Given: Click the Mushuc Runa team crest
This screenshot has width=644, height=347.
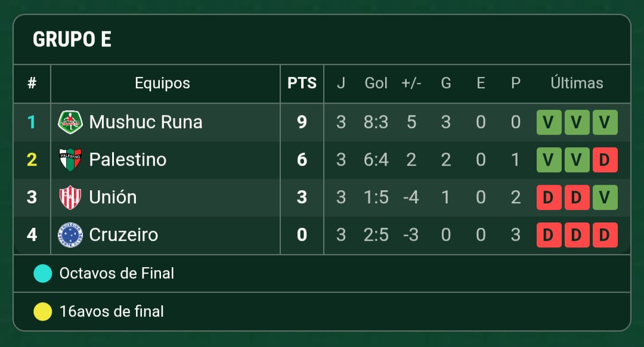Looking at the screenshot, I should [70, 122].
